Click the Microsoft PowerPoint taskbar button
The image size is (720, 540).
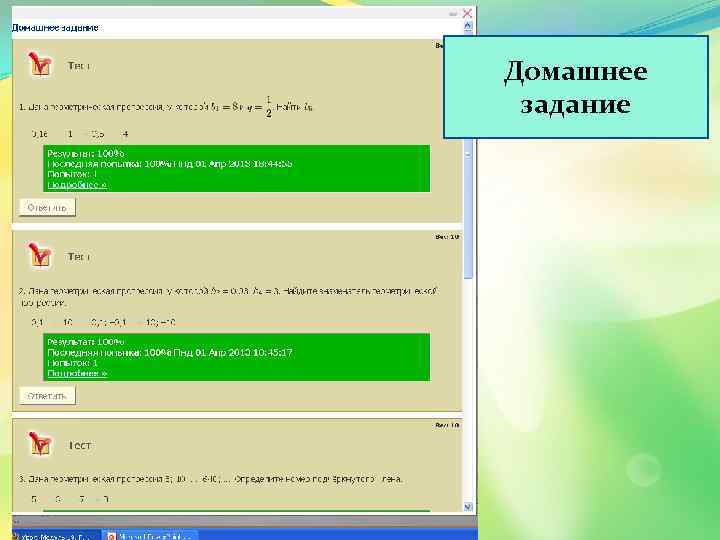coord(150,535)
